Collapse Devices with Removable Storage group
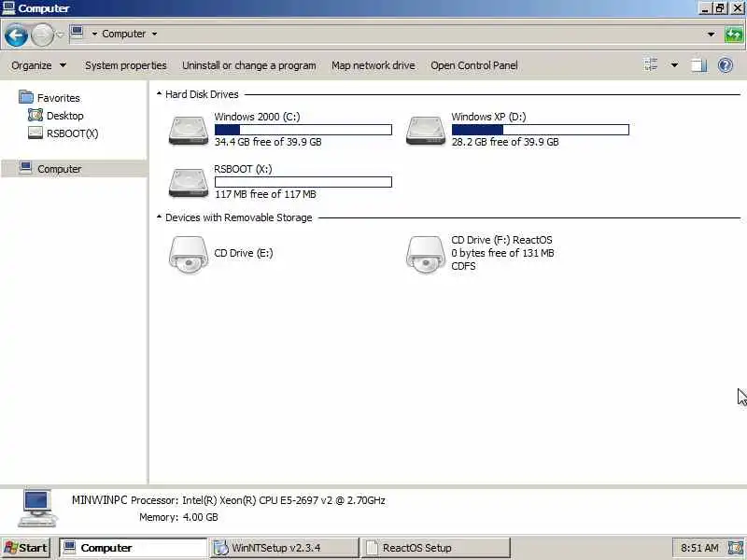Image resolution: width=747 pixels, height=560 pixels. pos(159,217)
